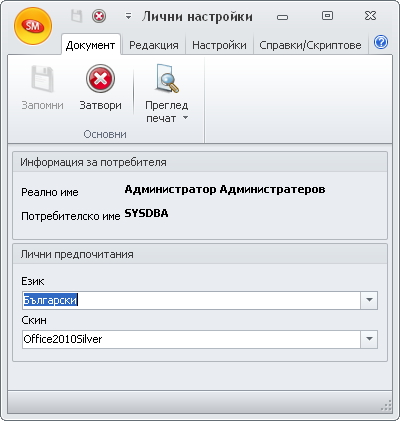Viewport: 400px width, 421px height.
Task: Click the Office2010Silver skin field
Action: [x=191, y=339]
